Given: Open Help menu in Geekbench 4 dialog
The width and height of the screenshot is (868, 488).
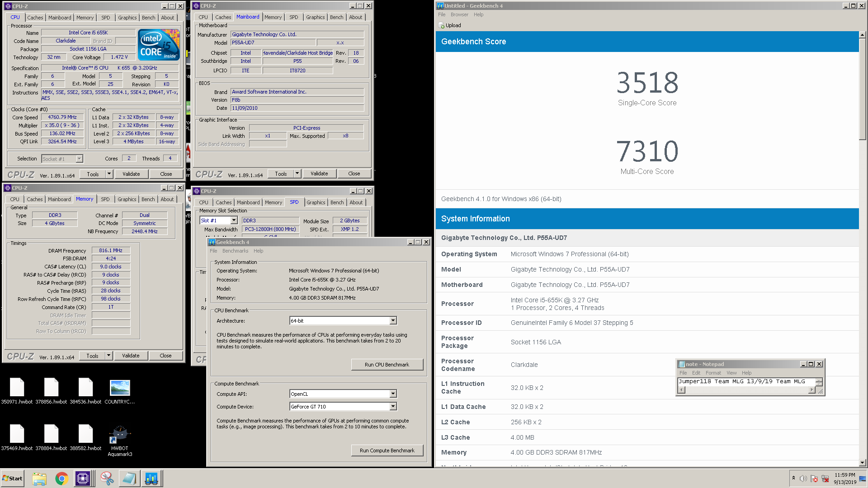Looking at the screenshot, I should tap(258, 251).
